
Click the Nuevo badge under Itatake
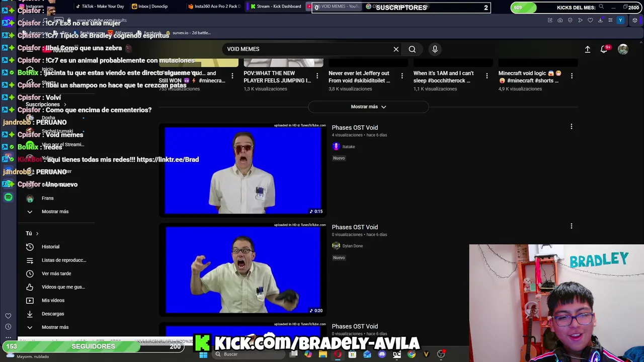339,158
